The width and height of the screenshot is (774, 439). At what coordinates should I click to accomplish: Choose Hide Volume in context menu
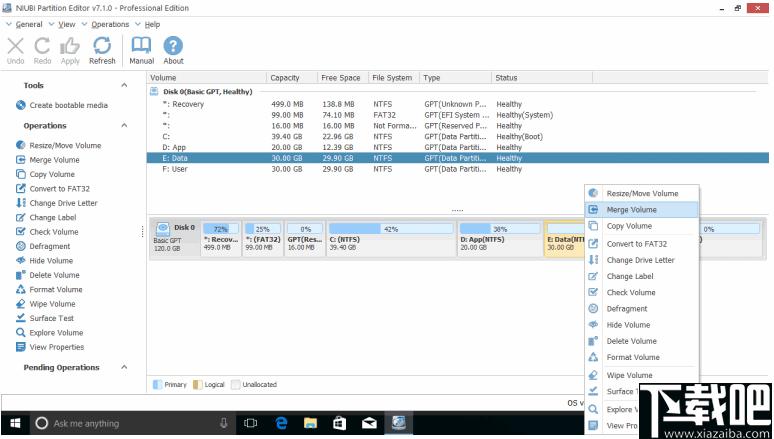(642, 325)
